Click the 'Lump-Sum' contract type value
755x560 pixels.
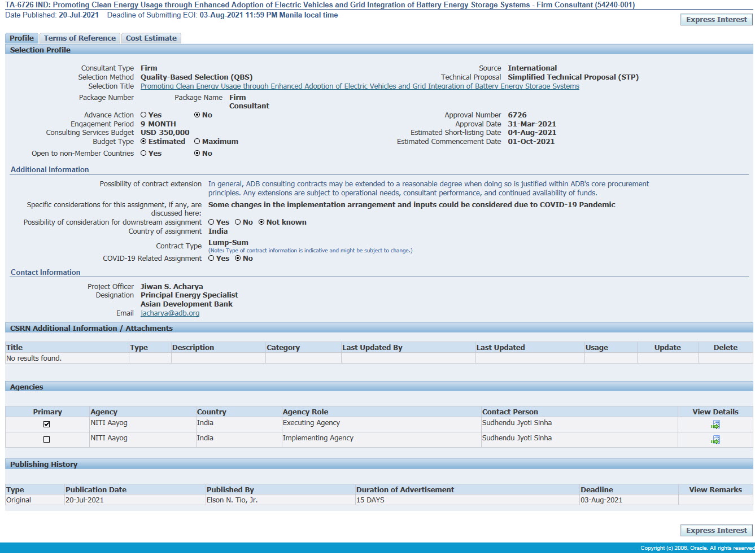coord(228,242)
